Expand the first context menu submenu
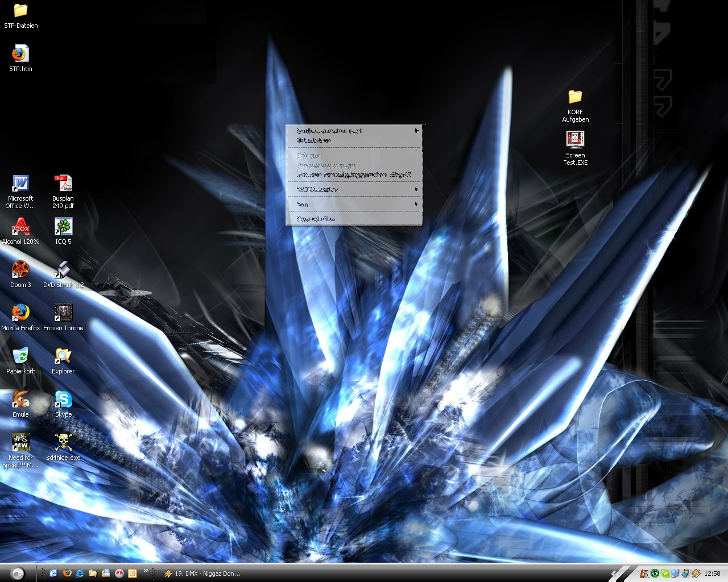This screenshot has width=728, height=582. tap(354, 131)
